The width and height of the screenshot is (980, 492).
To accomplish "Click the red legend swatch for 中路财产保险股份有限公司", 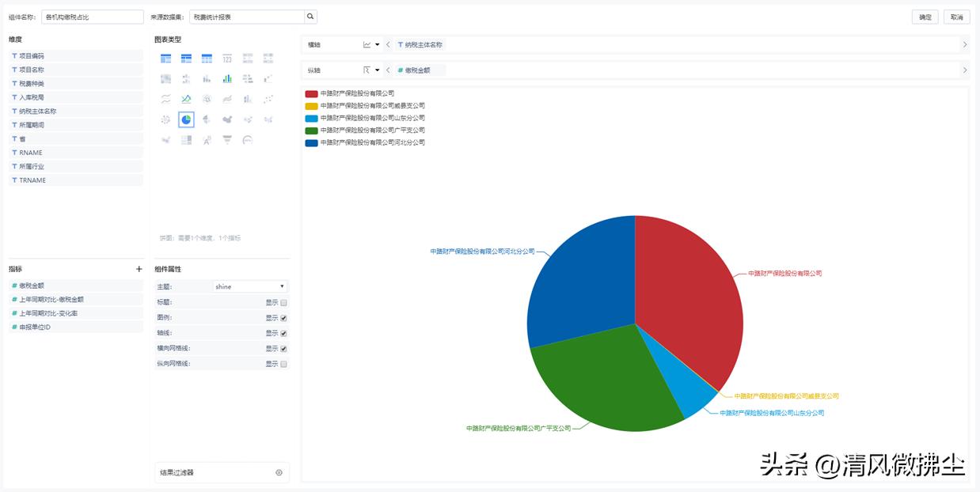I will click(311, 93).
